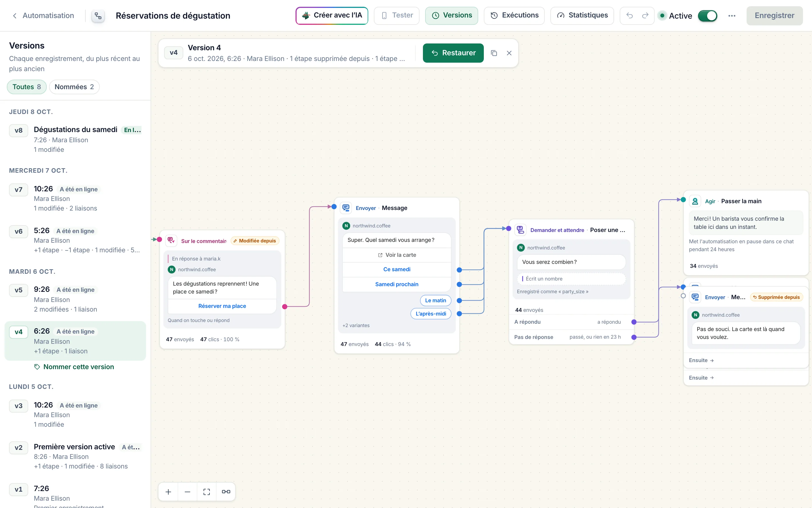Click the message icon on the Envoyer Message node
The height and width of the screenshot is (508, 812).
(346, 208)
